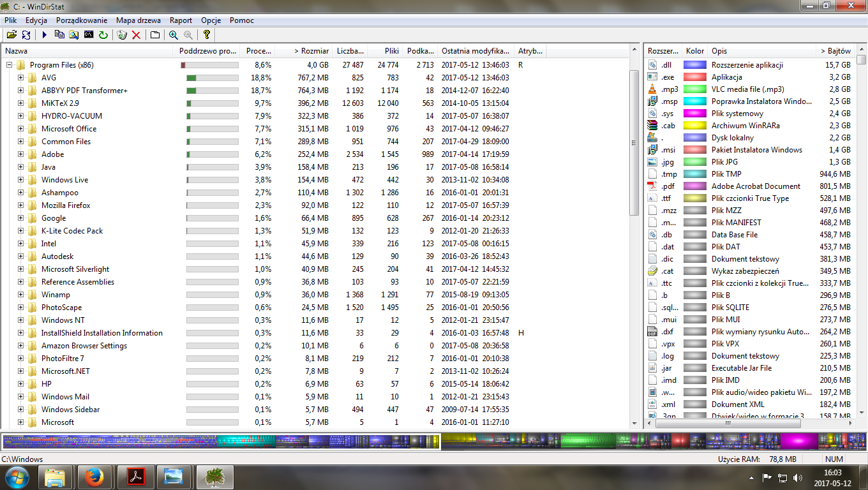Image resolution: width=868 pixels, height=490 pixels.
Task: Click the yellow question mark Help icon
Action: click(x=206, y=35)
